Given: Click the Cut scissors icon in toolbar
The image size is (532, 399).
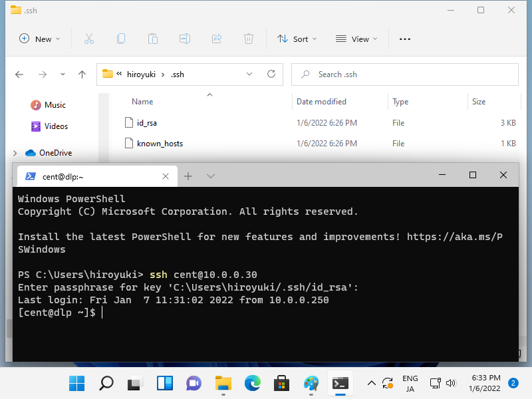Looking at the screenshot, I should pos(89,39).
